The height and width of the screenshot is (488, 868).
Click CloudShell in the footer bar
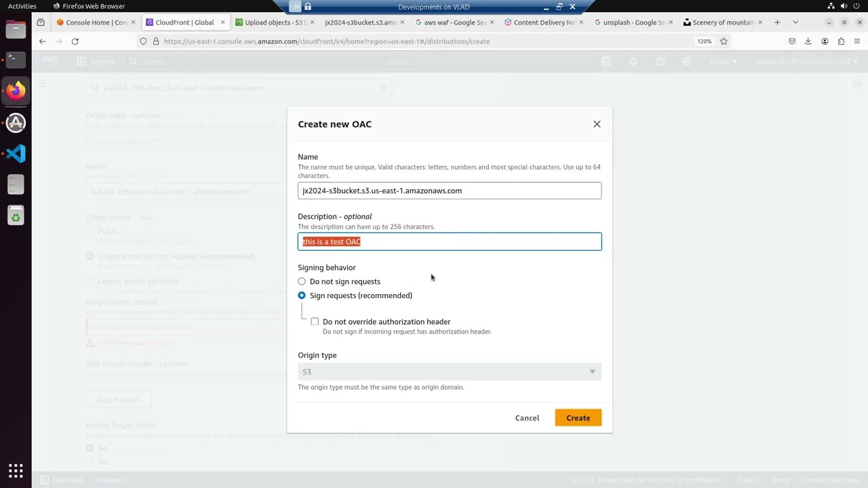point(62,481)
